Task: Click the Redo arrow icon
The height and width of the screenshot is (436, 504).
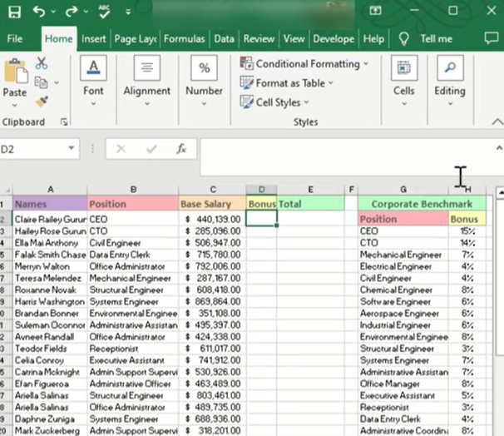Action: (71, 12)
